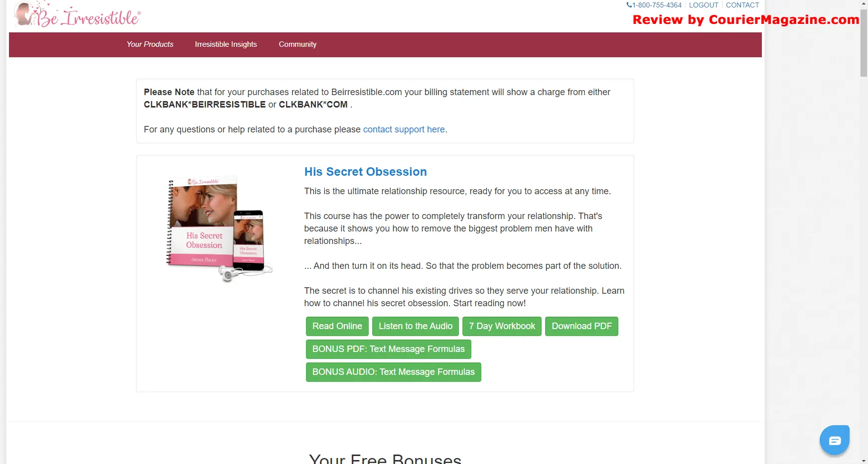This screenshot has height=464, width=868.
Task: Open BONUS AUDIO: Text Message Formulas
Action: [394, 372]
